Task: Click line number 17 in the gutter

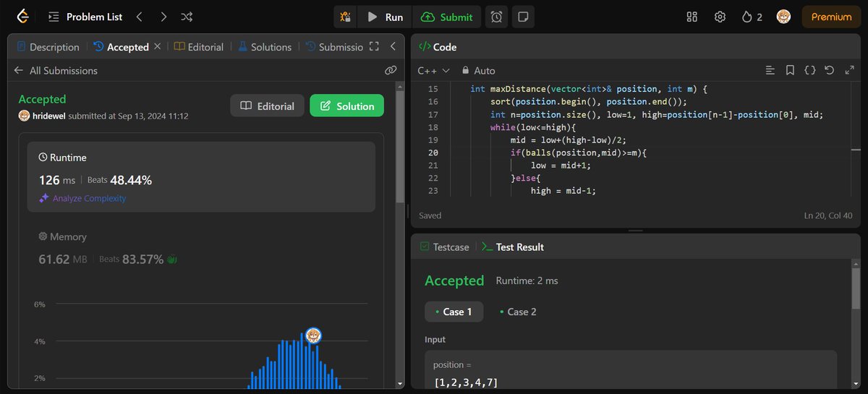Action: (433, 115)
